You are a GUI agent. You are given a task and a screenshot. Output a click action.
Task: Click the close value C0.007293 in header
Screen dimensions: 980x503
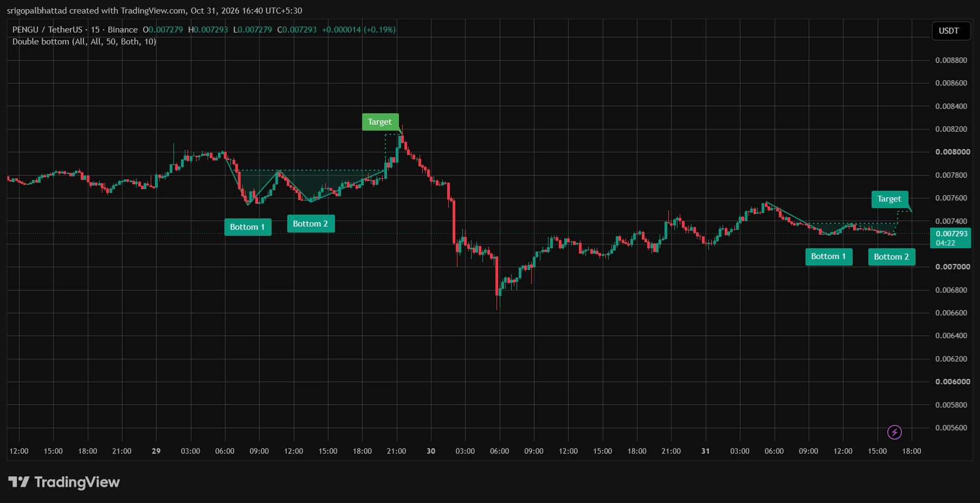[x=297, y=30]
